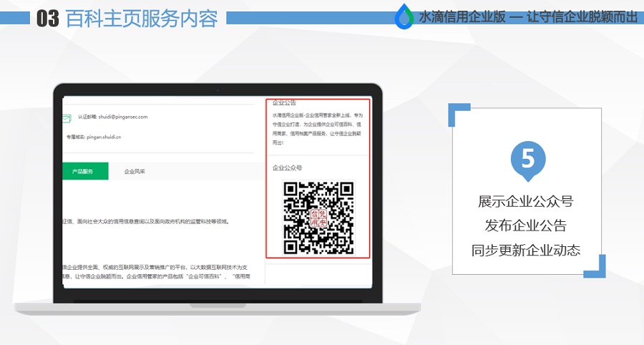Click the 专属域名 pingan.shuidi.cn text
Viewport: 644px width, 345px height.
click(94, 137)
